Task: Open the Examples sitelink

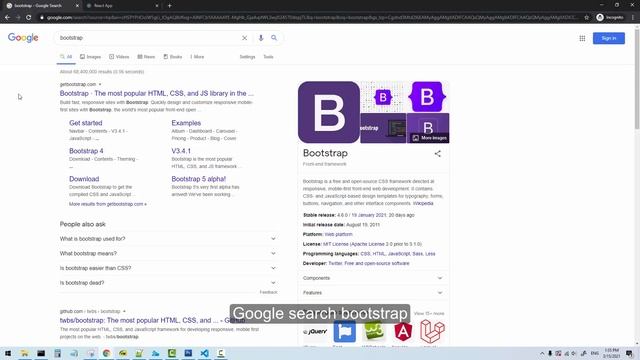Action: [186, 123]
